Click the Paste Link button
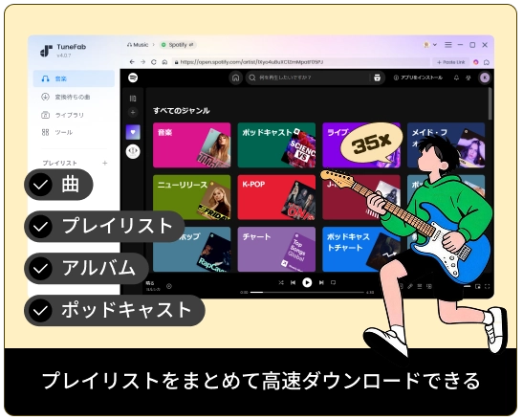523x420 pixels. [451, 62]
